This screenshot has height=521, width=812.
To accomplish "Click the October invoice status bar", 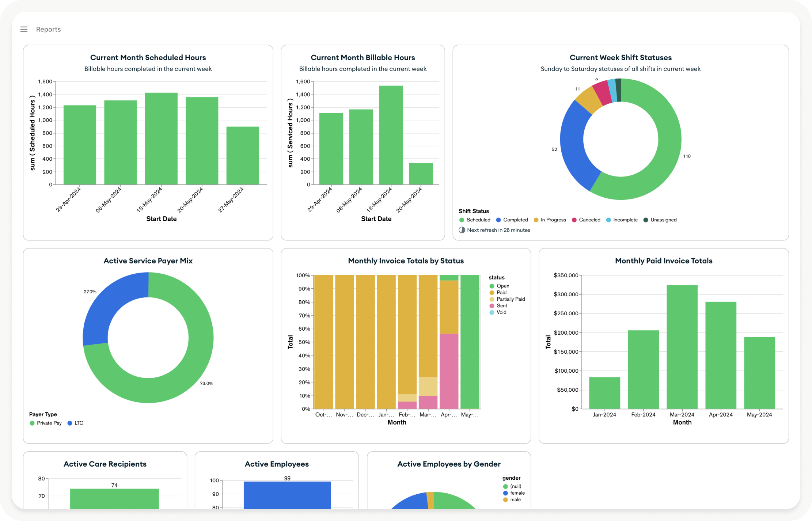I will [324, 342].
